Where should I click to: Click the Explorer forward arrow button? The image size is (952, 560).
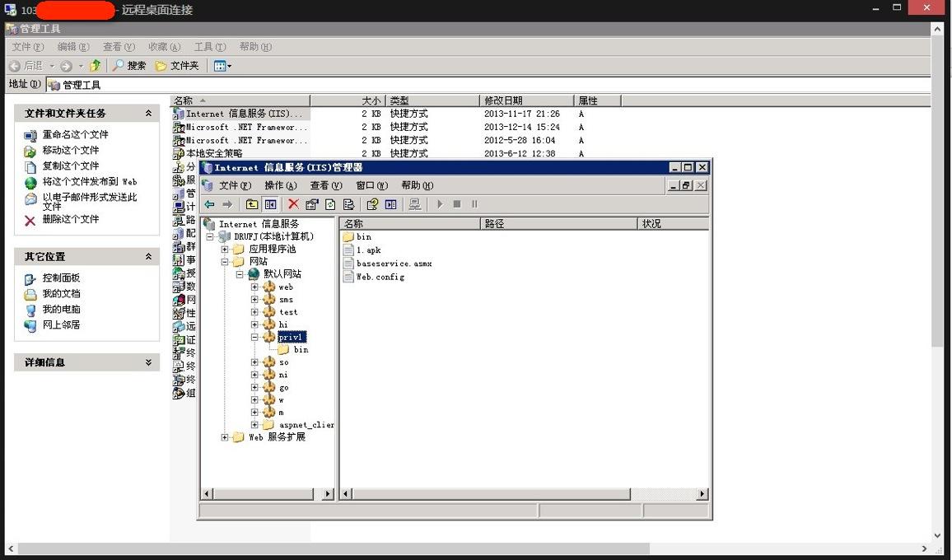pyautogui.click(x=66, y=66)
